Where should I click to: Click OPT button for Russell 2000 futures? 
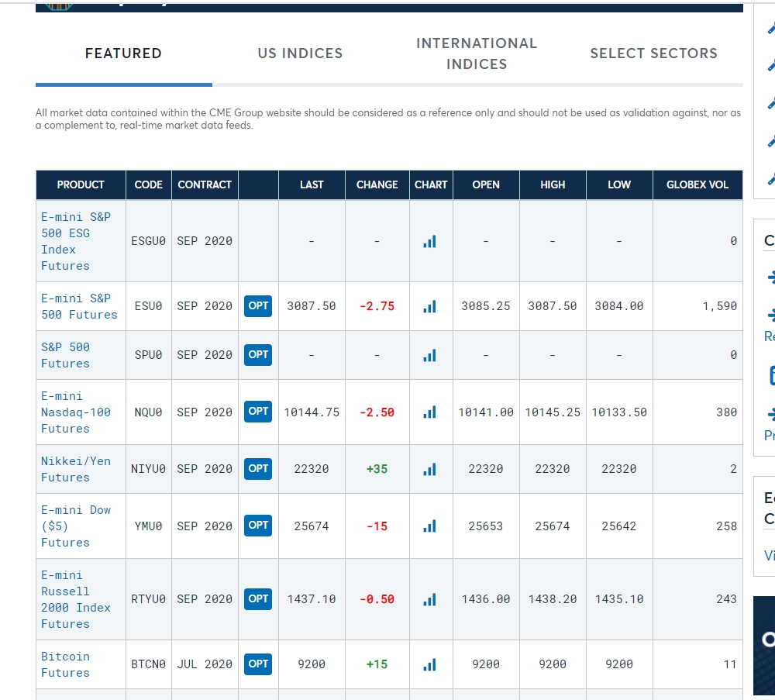coord(258,598)
